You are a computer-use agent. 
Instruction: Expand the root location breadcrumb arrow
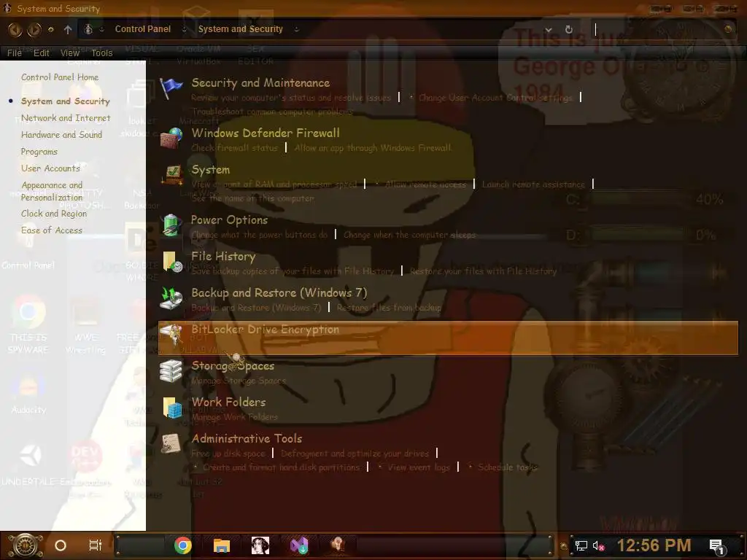click(101, 29)
